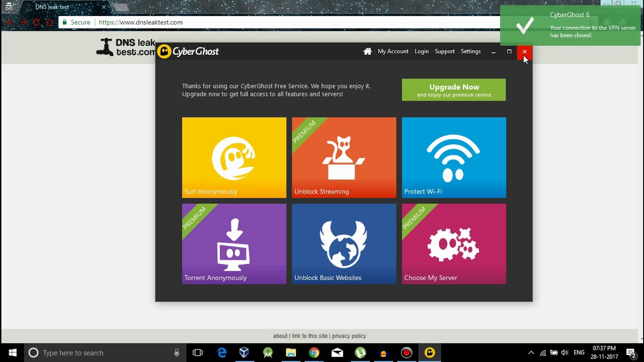
Task: Click the CyberGhost taskbar icon
Action: (430, 353)
